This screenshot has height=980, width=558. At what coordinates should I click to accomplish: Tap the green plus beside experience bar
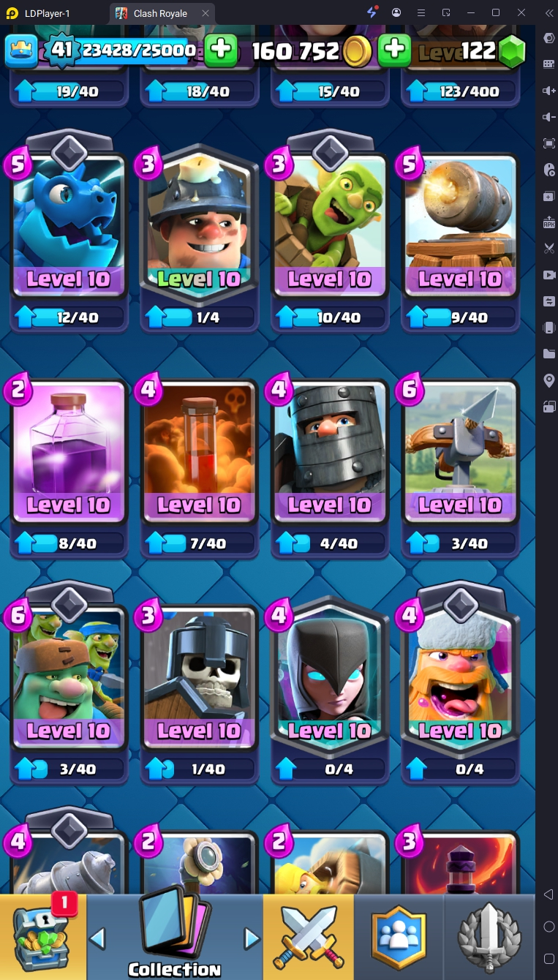point(220,50)
